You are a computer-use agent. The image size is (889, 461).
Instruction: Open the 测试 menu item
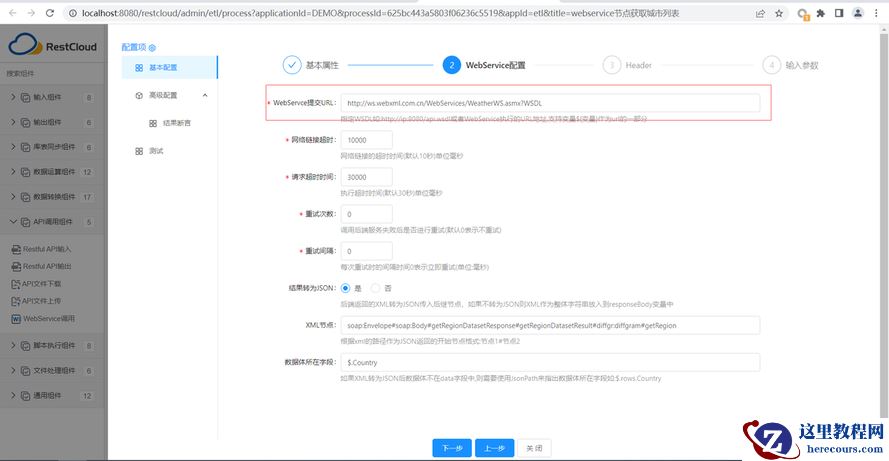point(170,151)
